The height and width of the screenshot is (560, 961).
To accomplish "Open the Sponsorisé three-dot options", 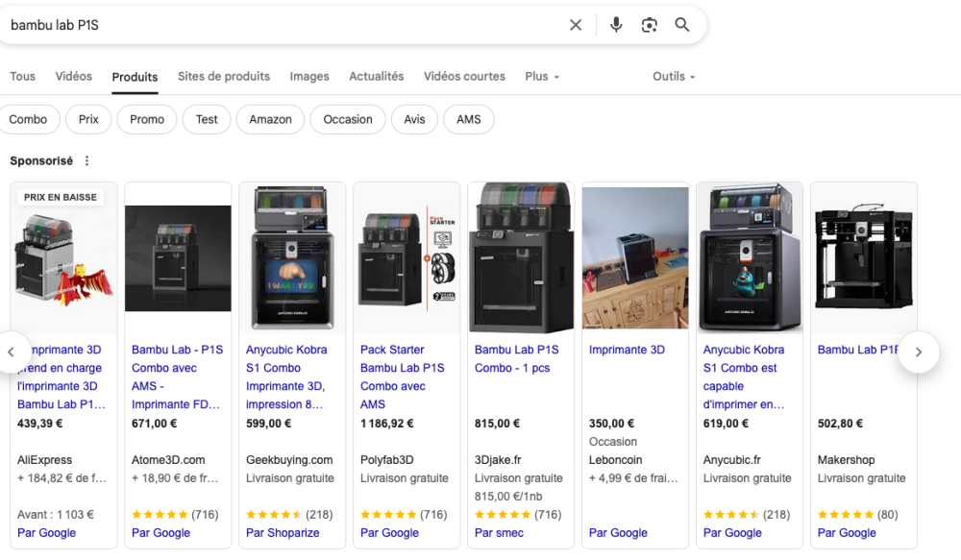I will coord(87,161).
